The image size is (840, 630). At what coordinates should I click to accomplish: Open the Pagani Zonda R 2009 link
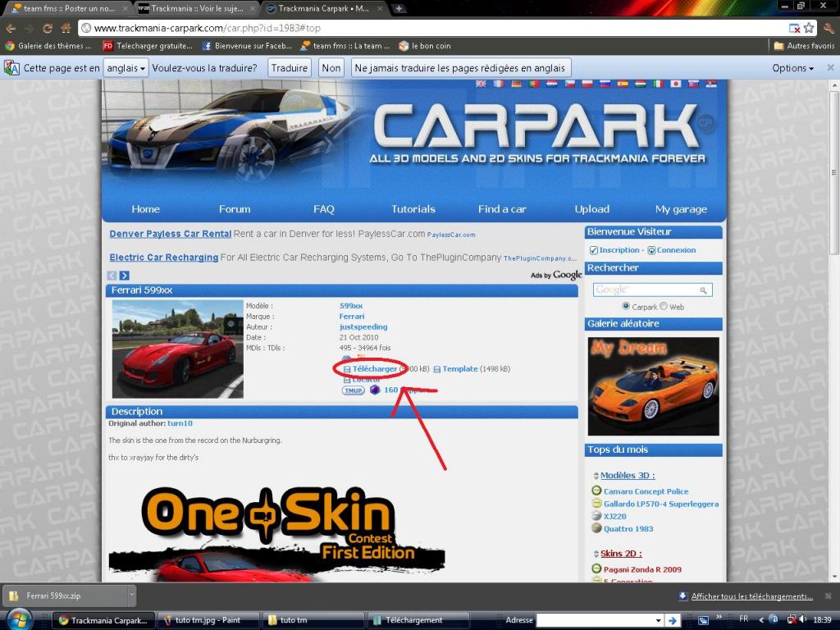coord(642,569)
